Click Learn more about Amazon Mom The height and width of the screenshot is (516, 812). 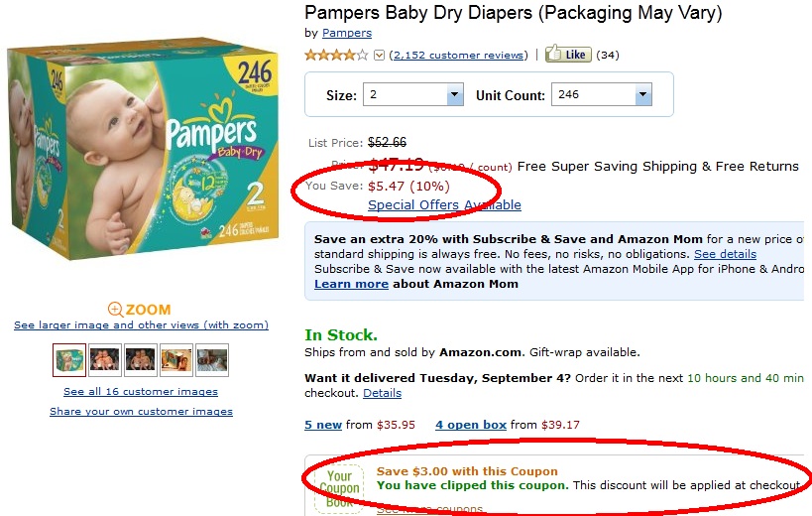(x=351, y=284)
